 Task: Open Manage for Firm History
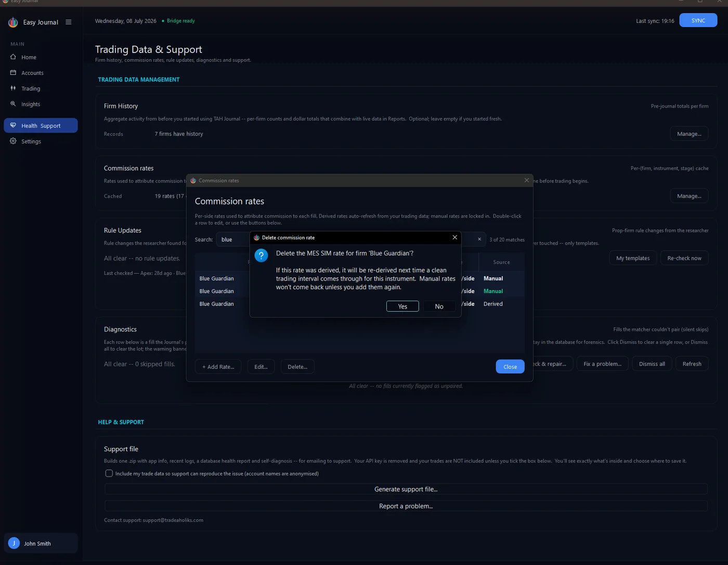689,134
